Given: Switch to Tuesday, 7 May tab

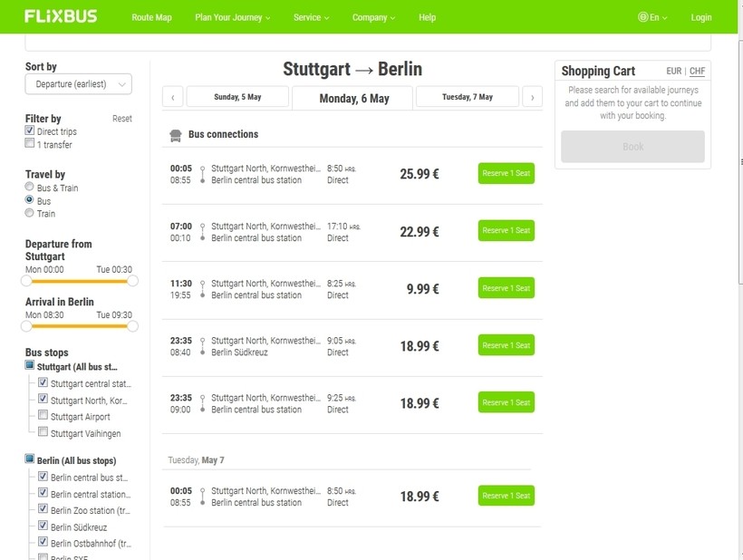Looking at the screenshot, I should (467, 97).
